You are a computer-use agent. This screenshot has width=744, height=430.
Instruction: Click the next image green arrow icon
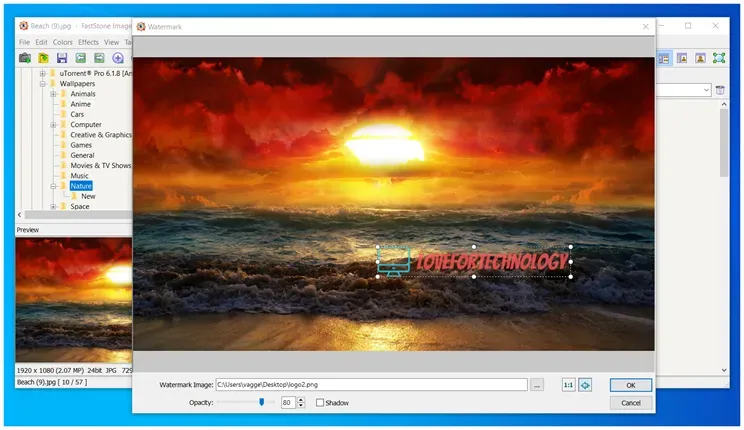pyautogui.click(x=99, y=58)
